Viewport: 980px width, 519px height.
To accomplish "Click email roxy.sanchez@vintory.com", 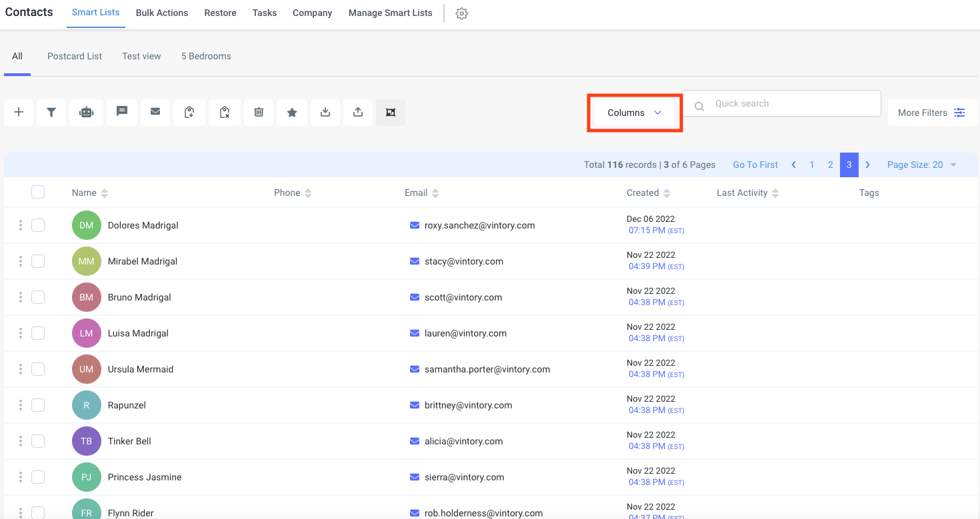I will click(480, 225).
